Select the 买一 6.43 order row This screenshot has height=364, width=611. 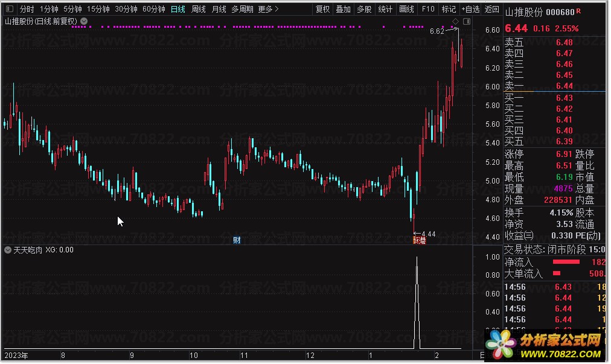tap(554, 97)
